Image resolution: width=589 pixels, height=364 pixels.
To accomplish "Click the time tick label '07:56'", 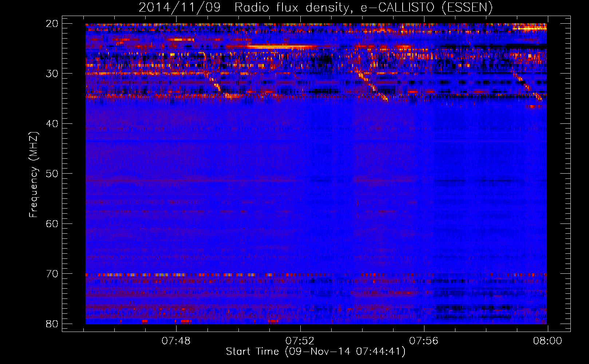I will click(424, 341).
